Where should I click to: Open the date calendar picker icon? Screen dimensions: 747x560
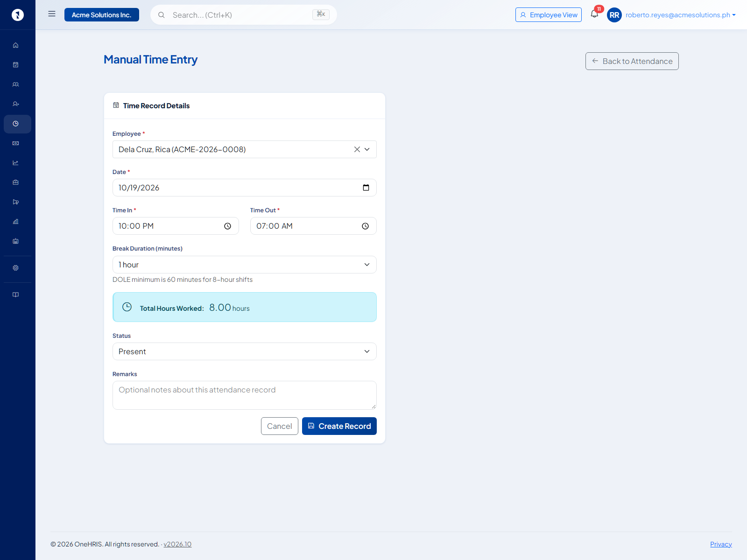click(x=366, y=188)
